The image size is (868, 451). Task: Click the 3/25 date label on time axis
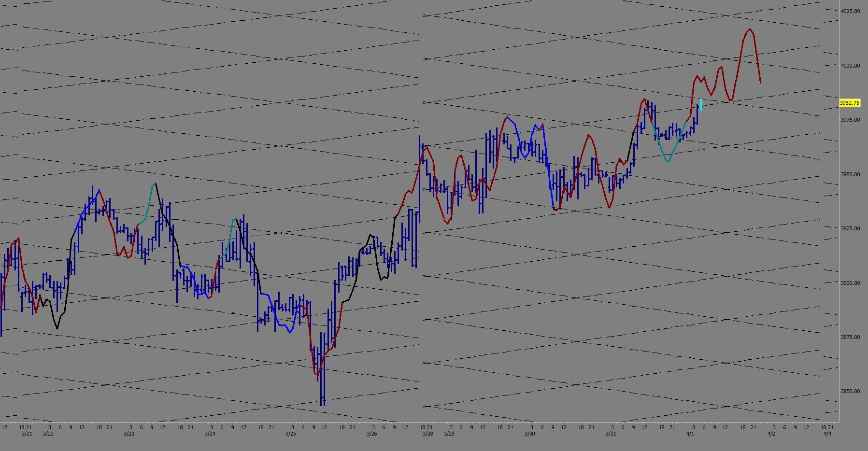point(290,434)
